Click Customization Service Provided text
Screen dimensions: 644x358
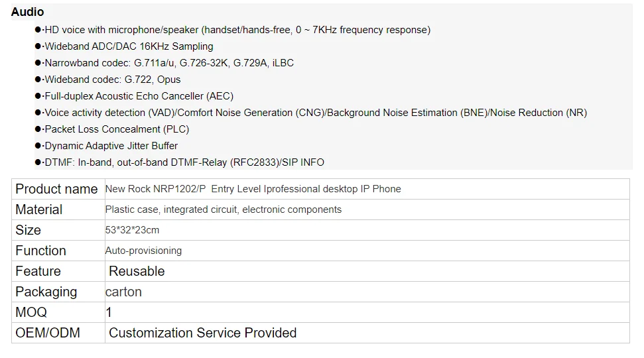(x=202, y=333)
